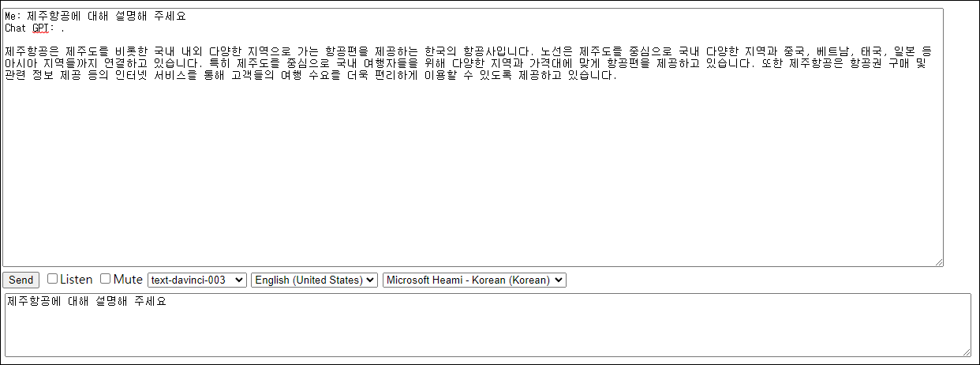Click the Mute label text
The image size is (980, 365).
128,280
